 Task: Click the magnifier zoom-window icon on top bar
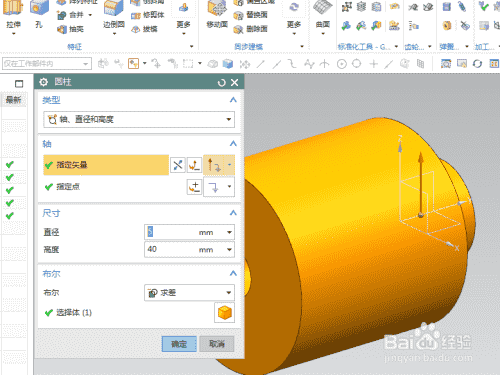click(x=446, y=63)
